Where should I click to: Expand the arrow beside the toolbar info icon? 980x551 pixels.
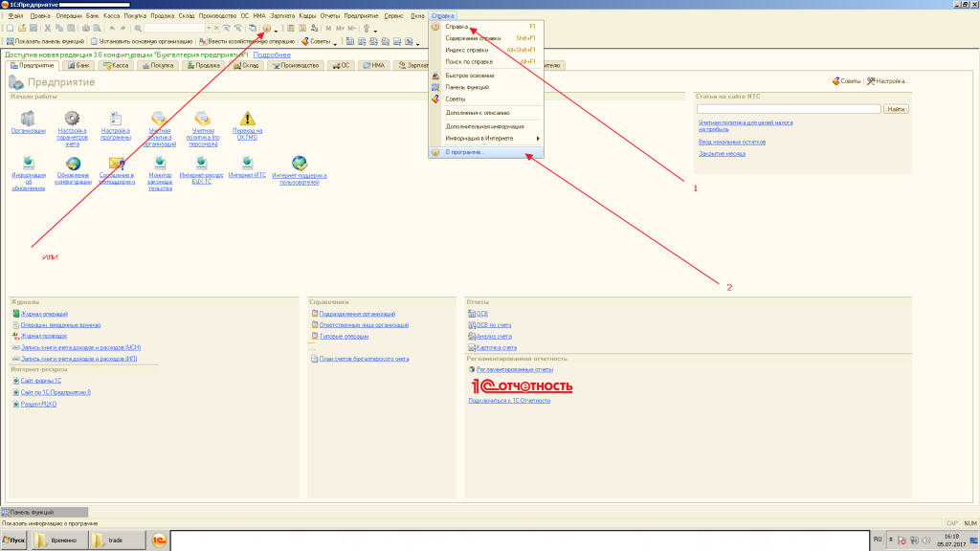[x=276, y=30]
